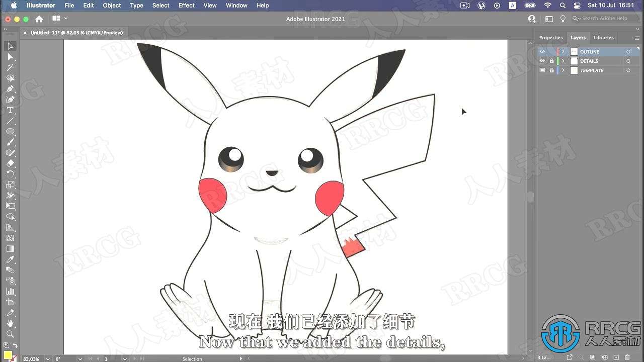The width and height of the screenshot is (644, 362).
Task: Hide the DETAILS layer via eye icon
Action: tap(542, 61)
